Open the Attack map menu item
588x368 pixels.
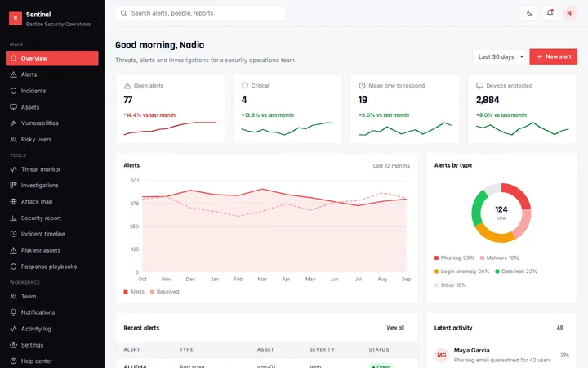pyautogui.click(x=52, y=202)
